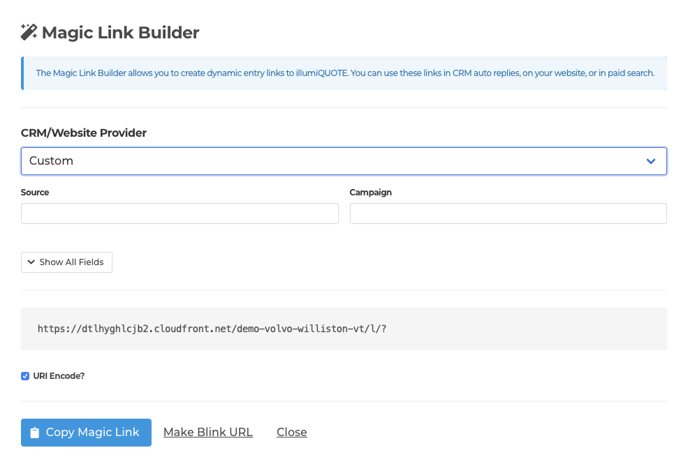
Task: Click the 'CRM/Website Provider' label
Action: 84,133
